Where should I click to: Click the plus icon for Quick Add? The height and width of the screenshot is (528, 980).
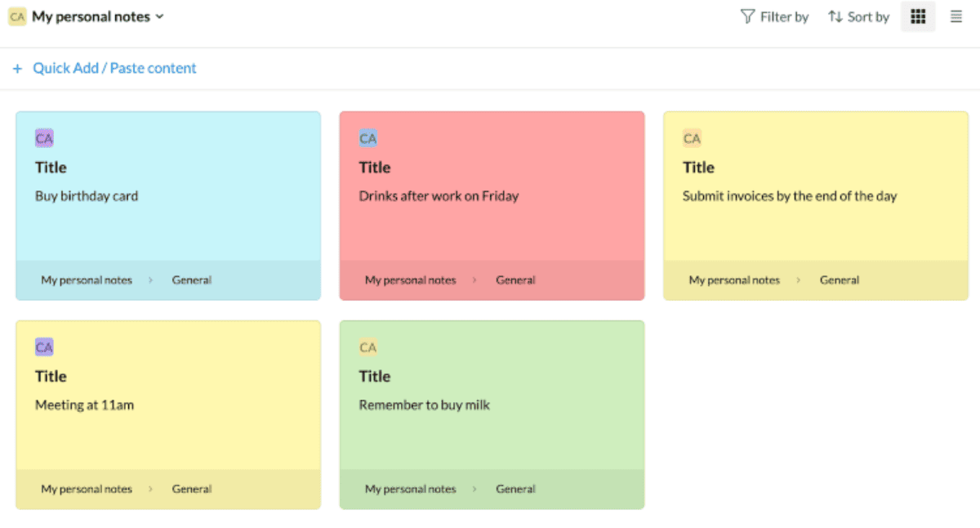click(x=17, y=69)
